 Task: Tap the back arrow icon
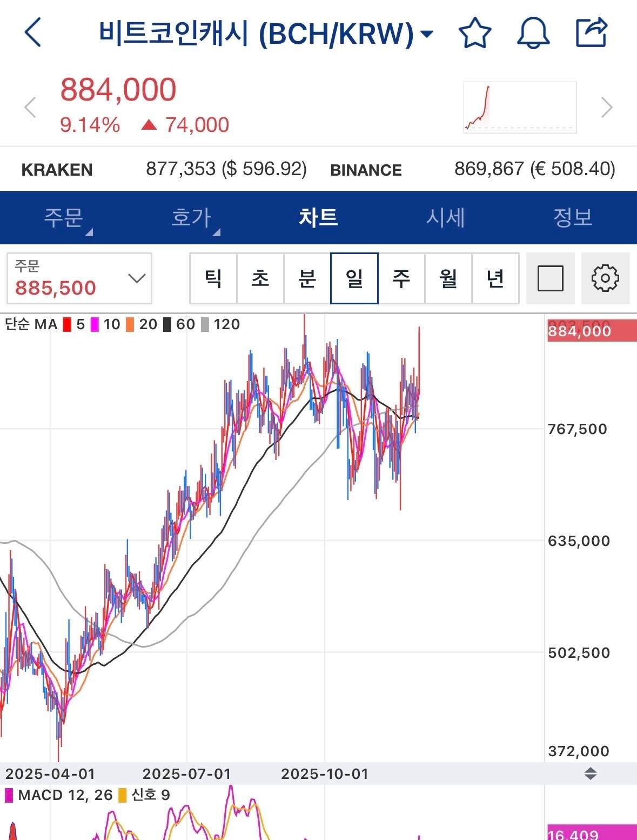coord(33,32)
